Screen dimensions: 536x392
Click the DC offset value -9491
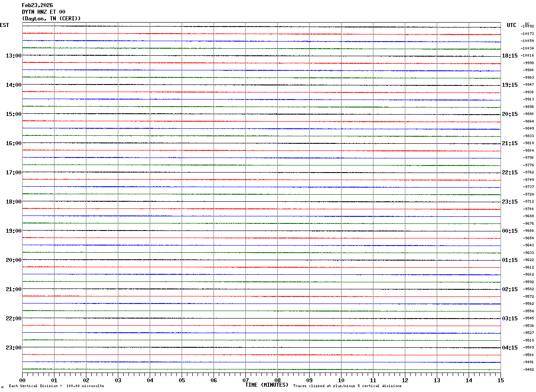point(528,362)
